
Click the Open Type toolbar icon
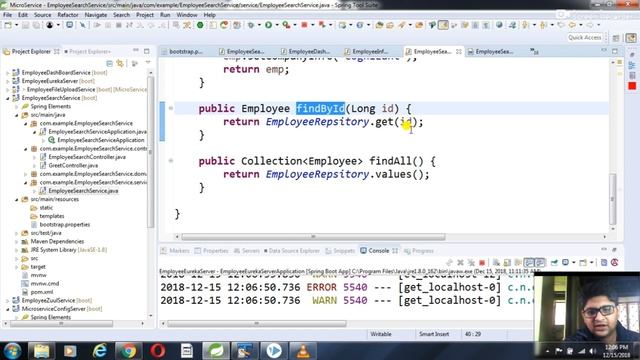379,25
